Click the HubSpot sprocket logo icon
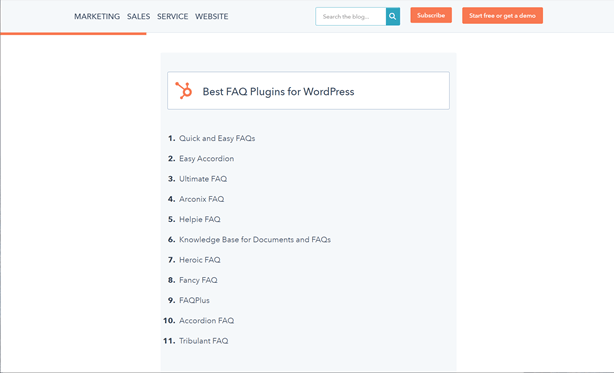Viewport: 614px width, 373px height. coord(184,90)
